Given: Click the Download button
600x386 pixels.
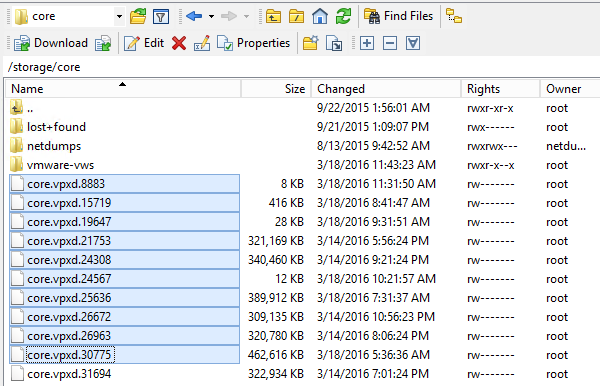Looking at the screenshot, I should [x=51, y=43].
